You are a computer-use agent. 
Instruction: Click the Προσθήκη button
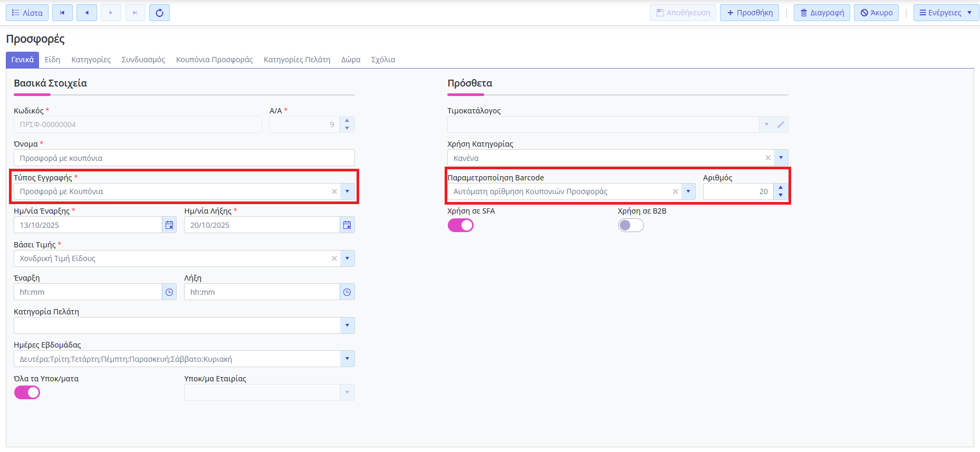(749, 13)
